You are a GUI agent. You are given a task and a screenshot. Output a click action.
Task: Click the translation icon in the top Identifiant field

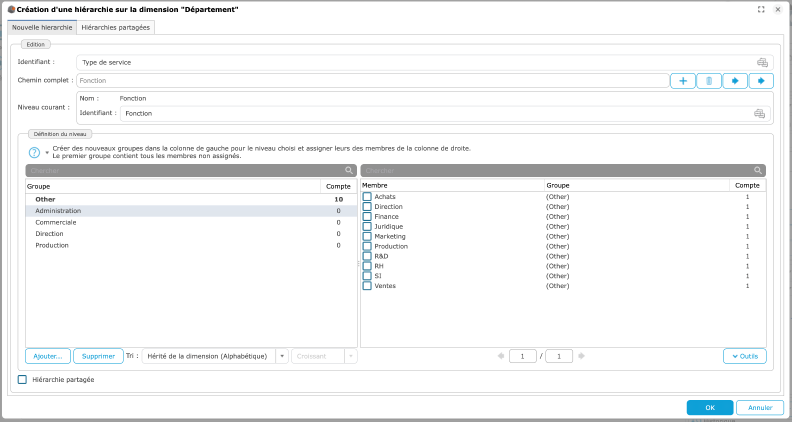tap(761, 62)
